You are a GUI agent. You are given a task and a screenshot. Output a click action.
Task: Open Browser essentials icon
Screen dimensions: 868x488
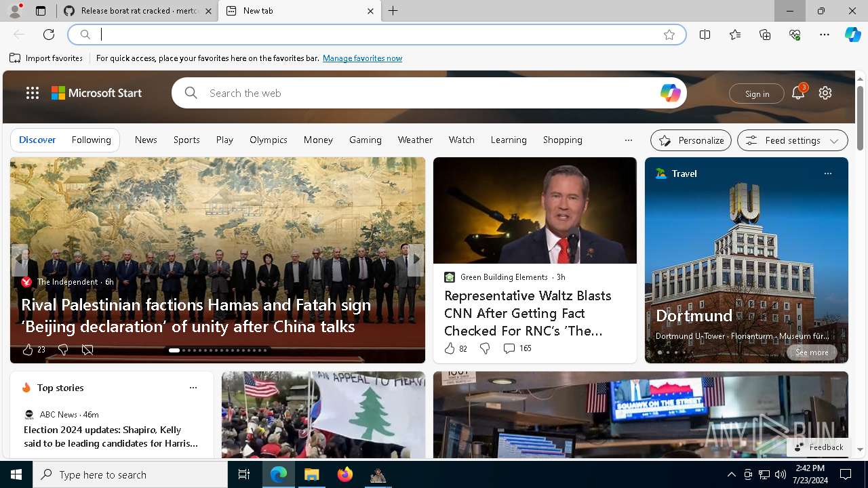tap(795, 35)
